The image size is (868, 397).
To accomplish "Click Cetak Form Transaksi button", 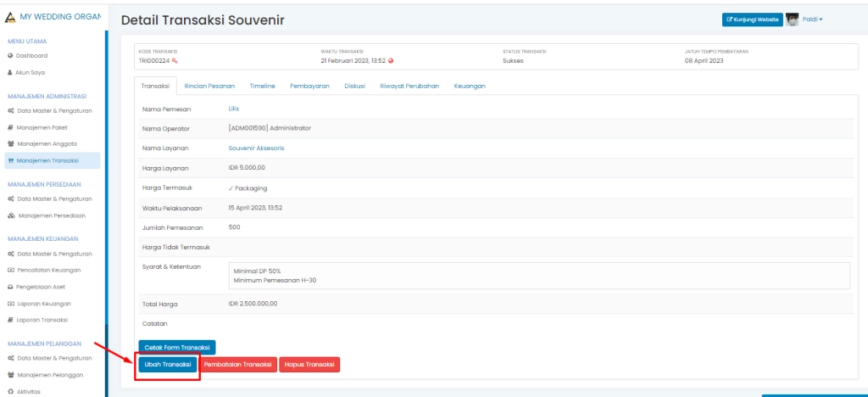I will [x=177, y=347].
